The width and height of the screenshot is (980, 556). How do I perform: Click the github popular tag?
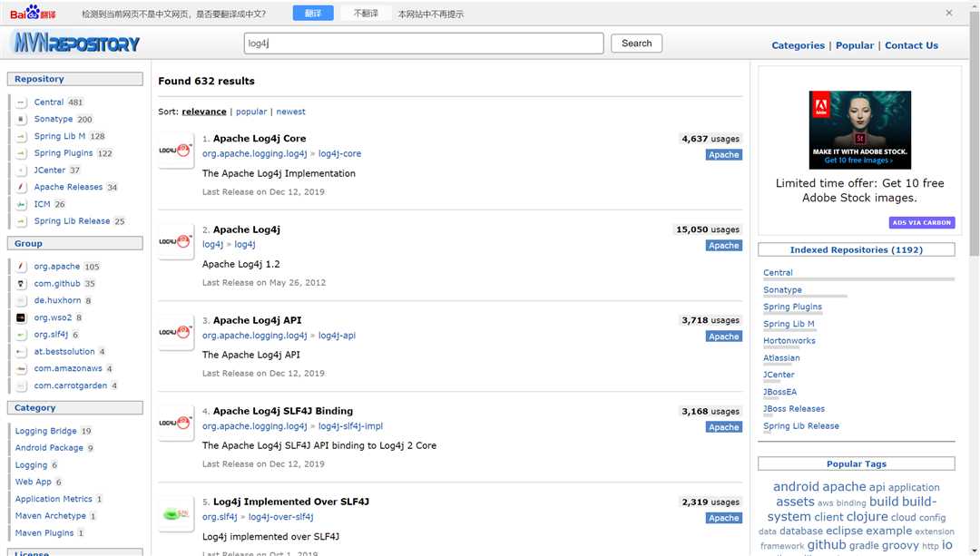point(827,545)
